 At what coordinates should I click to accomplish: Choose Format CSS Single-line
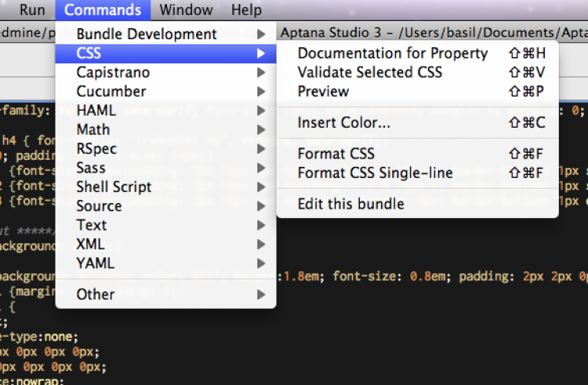point(376,173)
